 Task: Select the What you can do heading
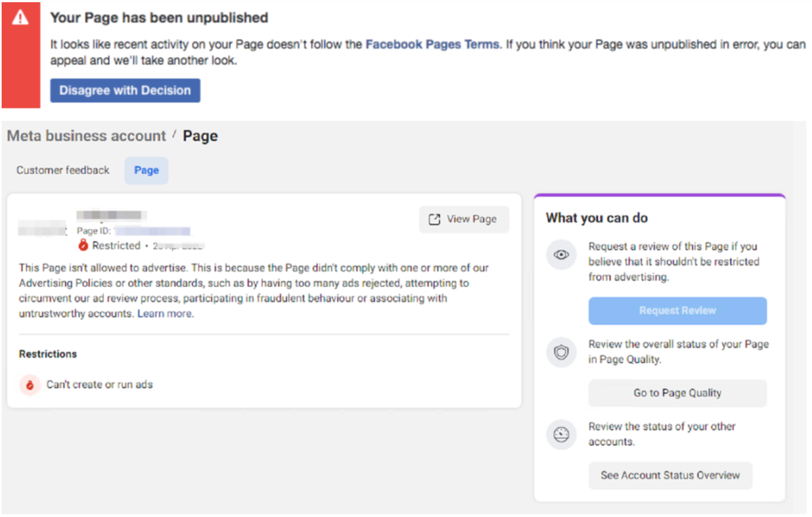597,218
